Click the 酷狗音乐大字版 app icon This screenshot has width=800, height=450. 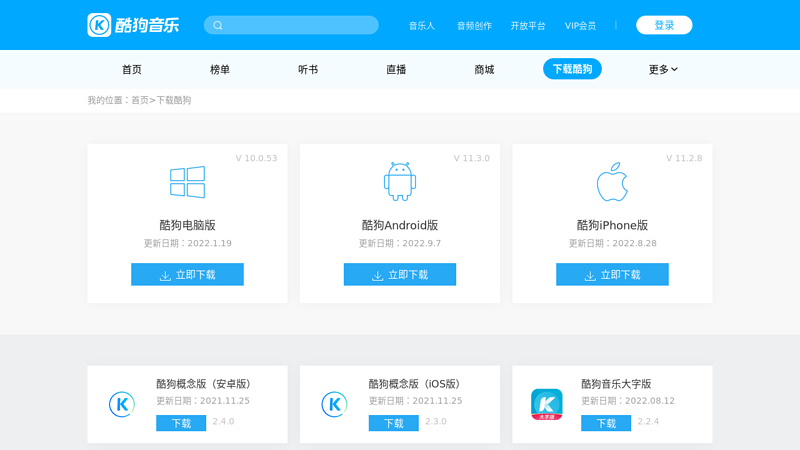pos(547,404)
